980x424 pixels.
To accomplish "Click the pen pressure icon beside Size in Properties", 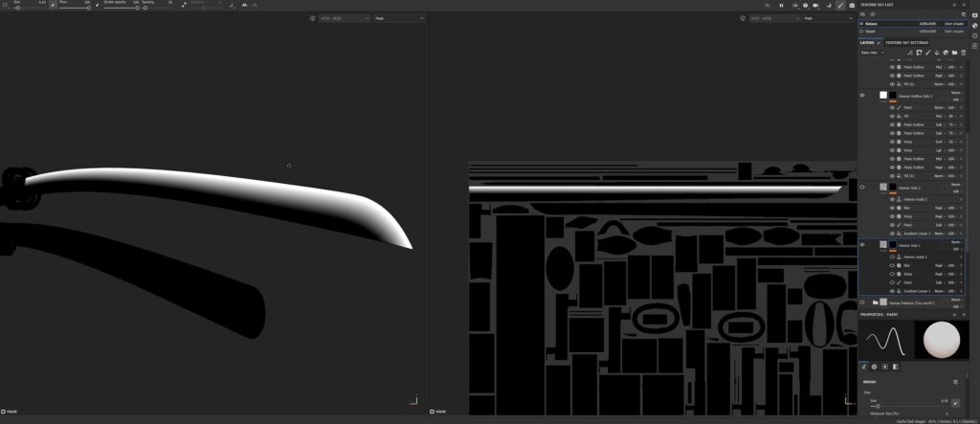I will pyautogui.click(x=955, y=403).
